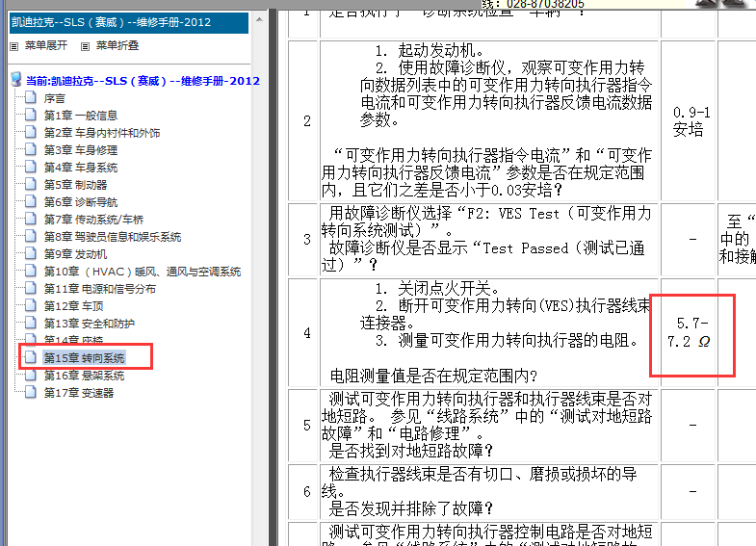The width and height of the screenshot is (756, 546).
Task: Click the manual root book icon
Action: (x=16, y=79)
